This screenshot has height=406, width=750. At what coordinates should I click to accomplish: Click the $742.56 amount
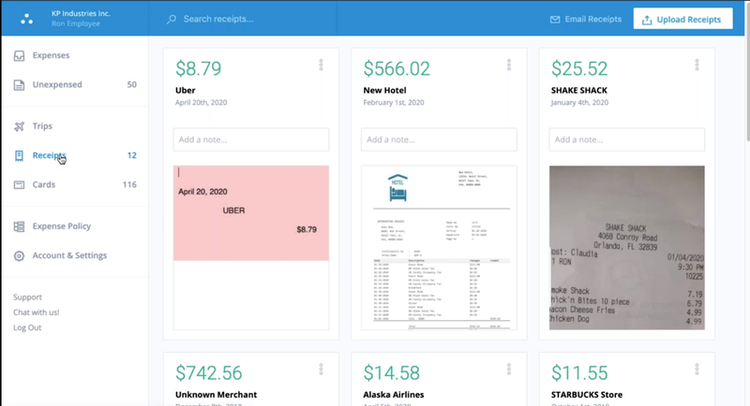[209, 373]
